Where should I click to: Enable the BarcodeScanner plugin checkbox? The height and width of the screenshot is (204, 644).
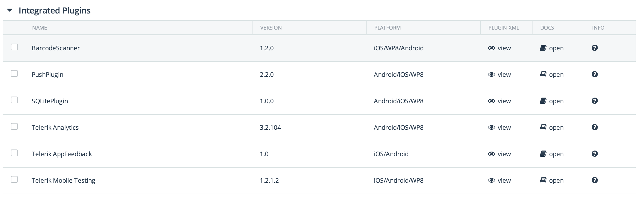pyautogui.click(x=14, y=47)
